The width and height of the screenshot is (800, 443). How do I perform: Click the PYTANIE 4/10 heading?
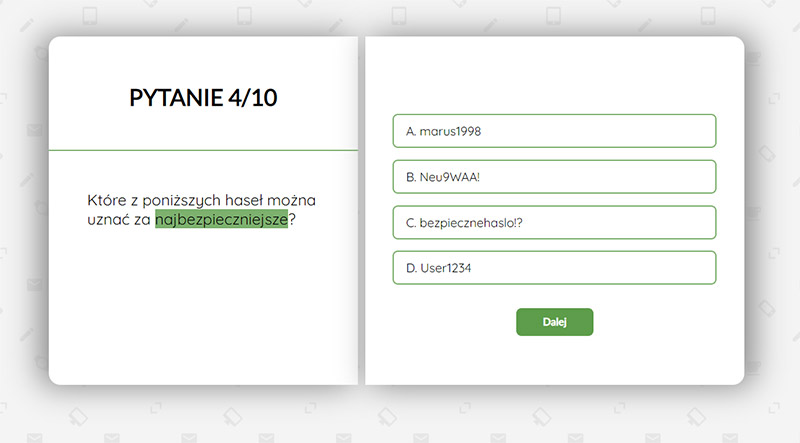(x=203, y=97)
